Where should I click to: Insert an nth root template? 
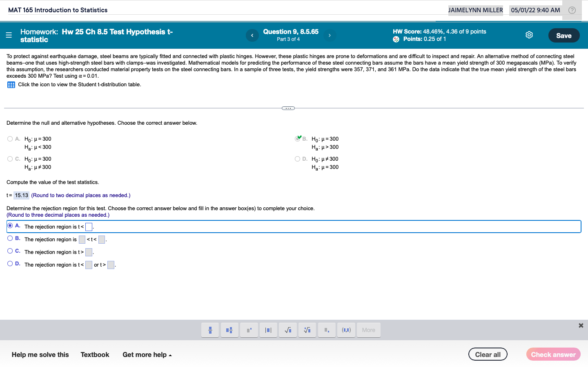click(307, 330)
